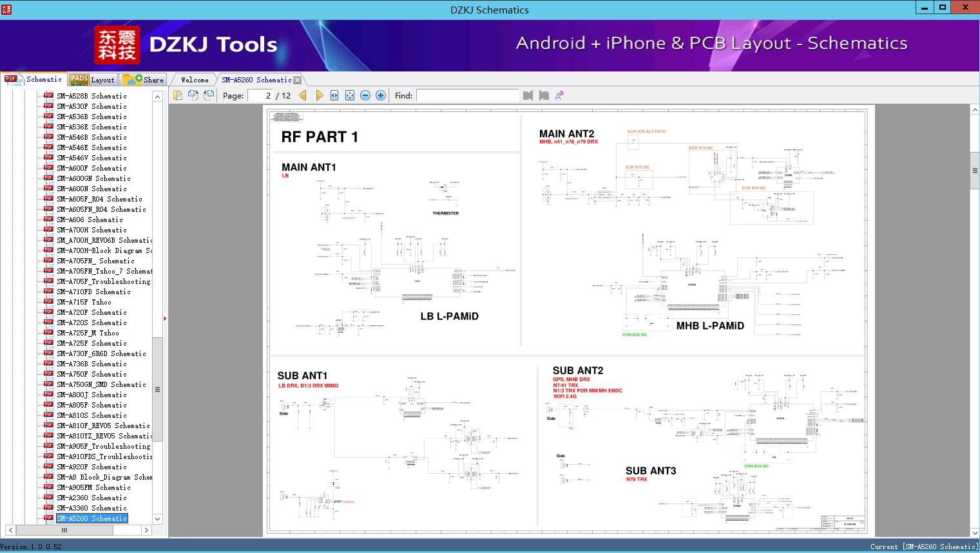Open SM-A606 Schematic from the tree
Image resolution: width=980 pixels, height=553 pixels.
tap(90, 220)
